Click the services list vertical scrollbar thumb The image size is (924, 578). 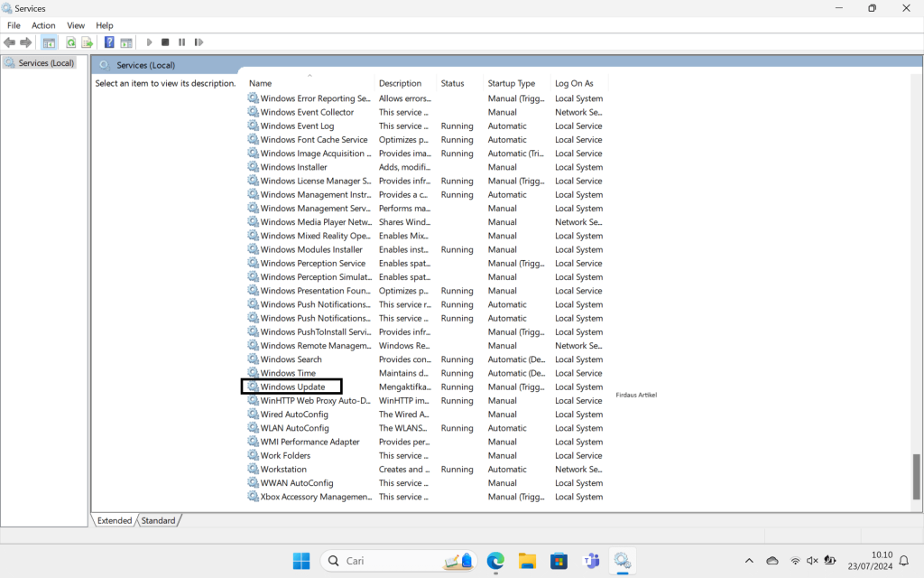pyautogui.click(x=917, y=476)
